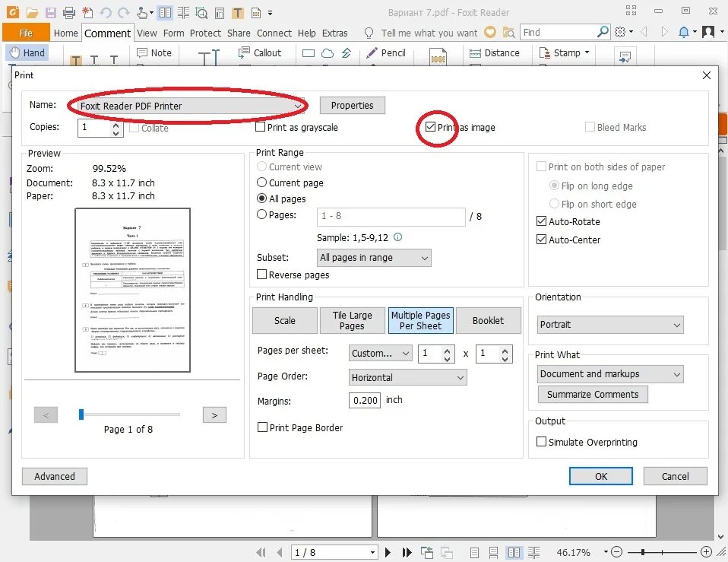Toggle the Auto-Rotate checkbox

[541, 221]
